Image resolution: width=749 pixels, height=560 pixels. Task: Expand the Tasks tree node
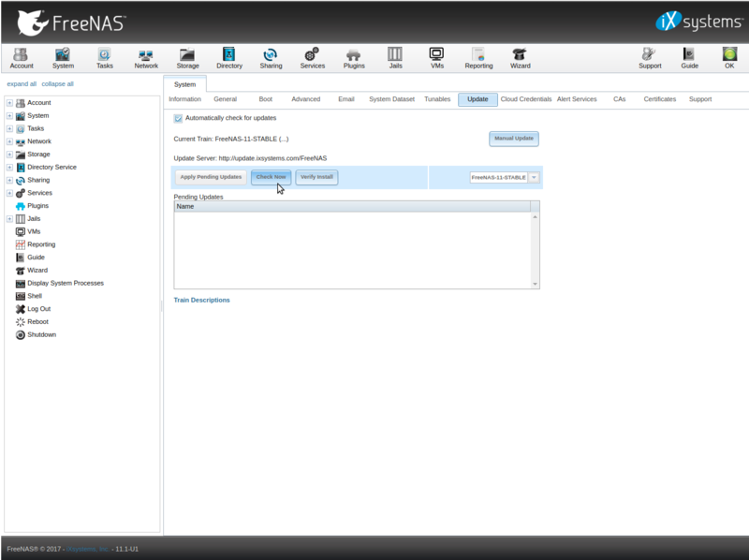click(x=9, y=128)
